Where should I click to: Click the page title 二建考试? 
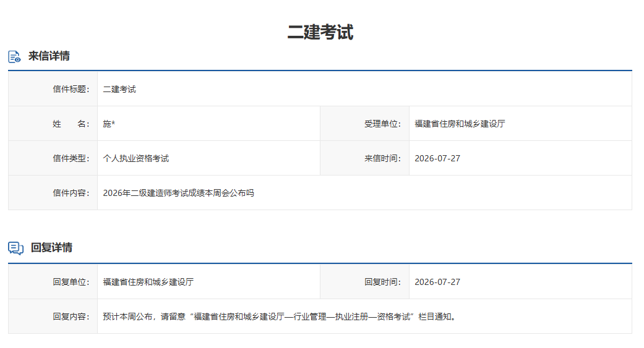[x=320, y=32]
